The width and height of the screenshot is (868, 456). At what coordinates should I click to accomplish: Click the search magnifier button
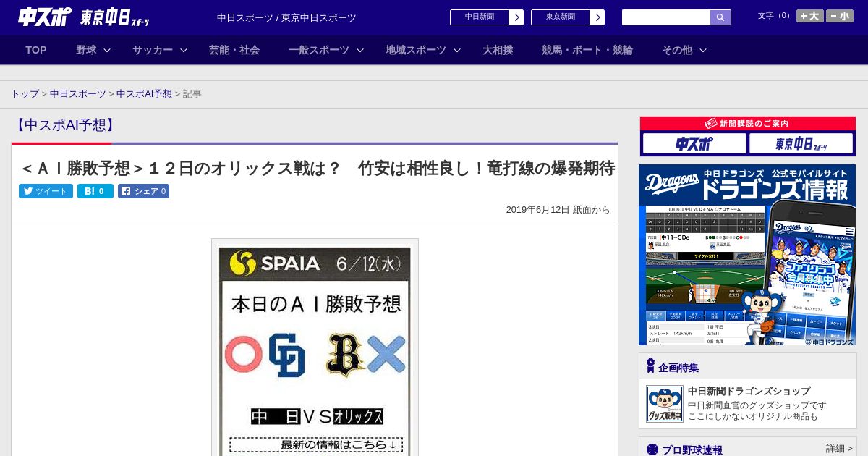720,17
